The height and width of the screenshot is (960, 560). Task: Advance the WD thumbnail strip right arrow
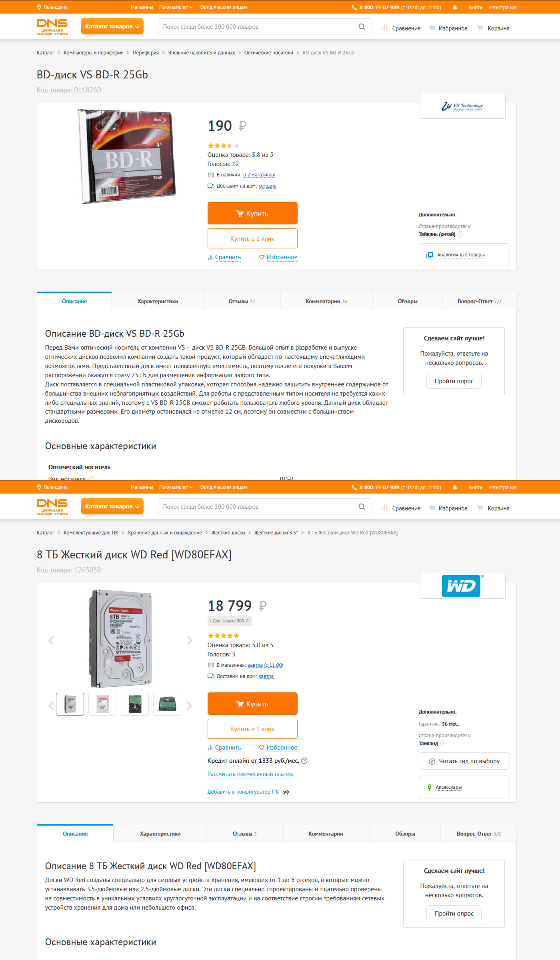189,706
